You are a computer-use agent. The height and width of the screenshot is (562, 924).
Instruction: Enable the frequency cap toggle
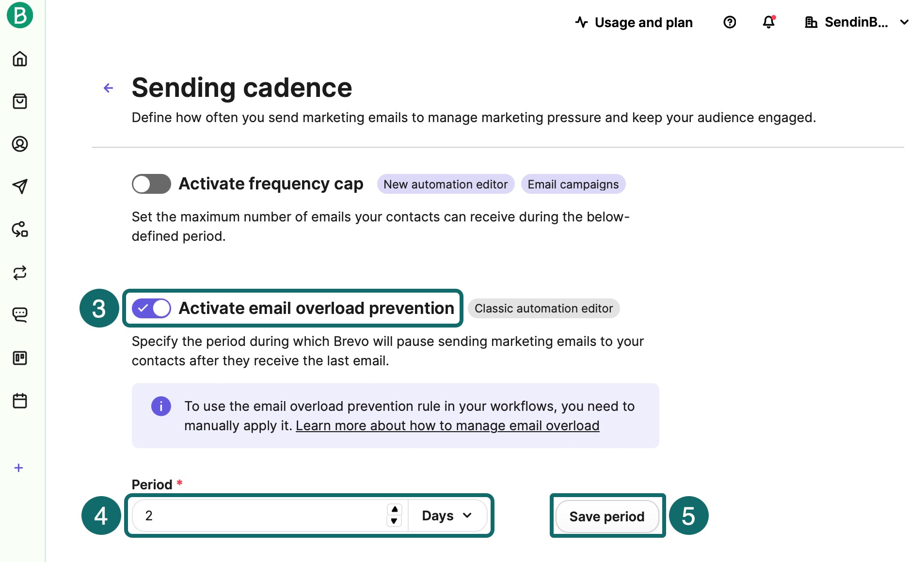pos(151,184)
